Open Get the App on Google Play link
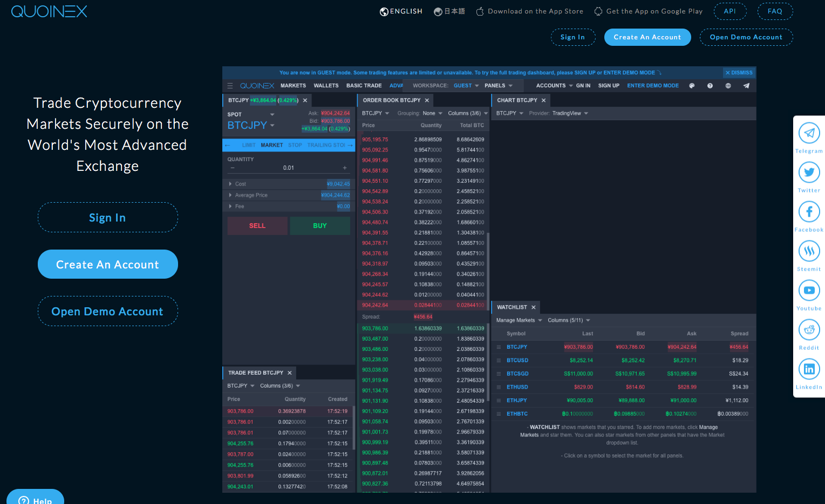Image resolution: width=825 pixels, height=504 pixels. 649,11
